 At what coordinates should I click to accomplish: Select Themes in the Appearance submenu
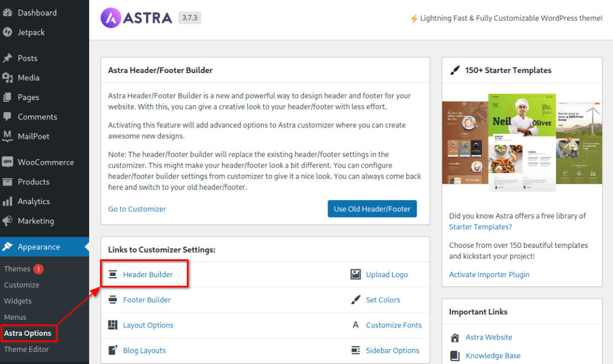17,269
